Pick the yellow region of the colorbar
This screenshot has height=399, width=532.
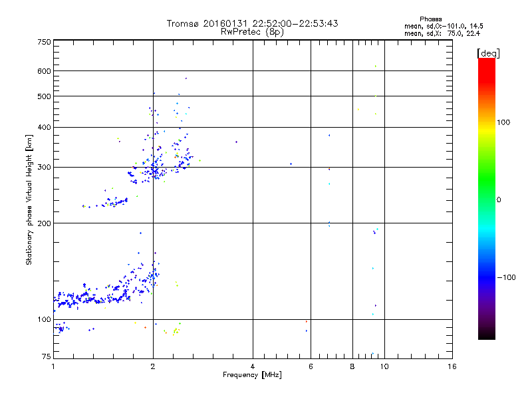tap(487, 129)
